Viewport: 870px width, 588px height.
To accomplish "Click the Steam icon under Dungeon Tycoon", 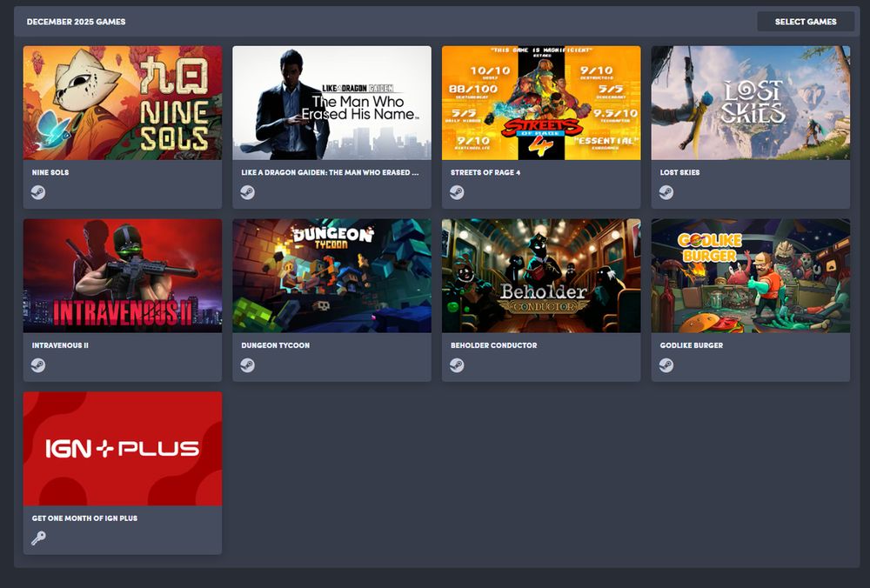I will point(247,365).
